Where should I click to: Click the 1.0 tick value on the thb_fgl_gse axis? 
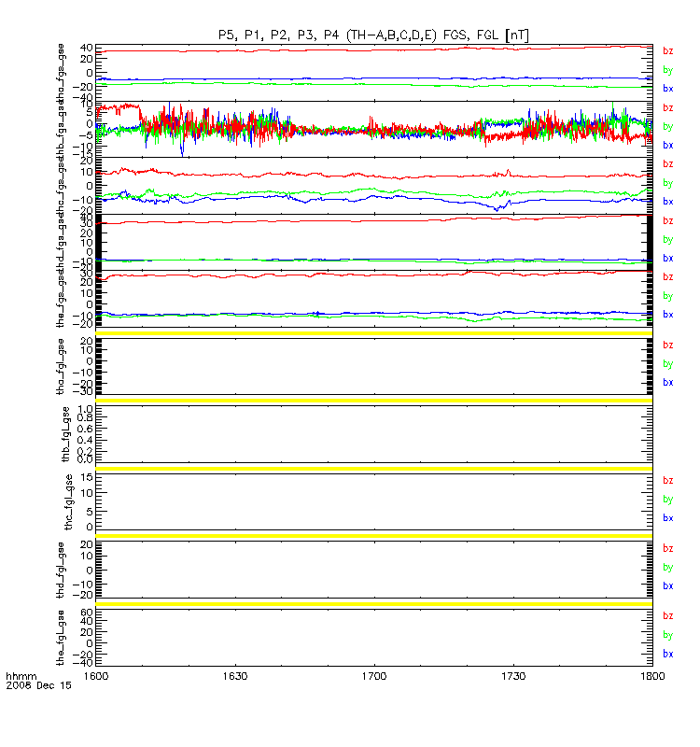(85, 409)
